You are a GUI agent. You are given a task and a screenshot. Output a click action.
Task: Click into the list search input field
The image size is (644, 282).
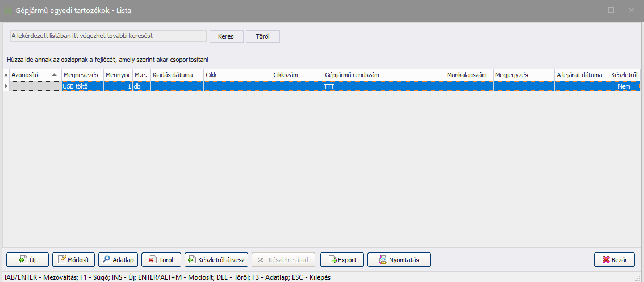tap(108, 36)
